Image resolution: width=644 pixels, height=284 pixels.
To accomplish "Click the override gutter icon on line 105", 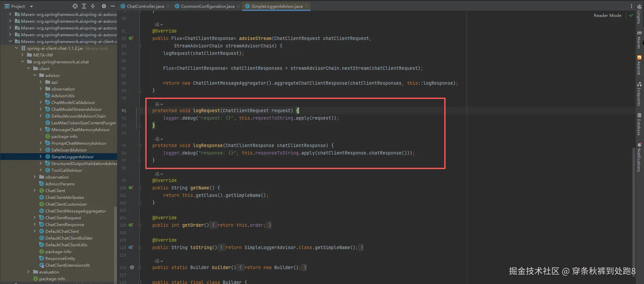I will 131,225.
